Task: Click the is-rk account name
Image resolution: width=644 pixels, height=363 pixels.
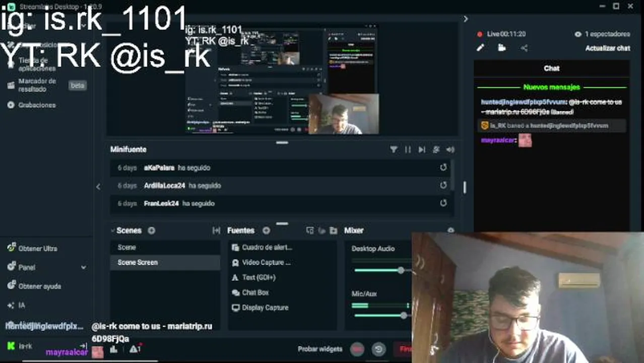Action: [x=25, y=346]
